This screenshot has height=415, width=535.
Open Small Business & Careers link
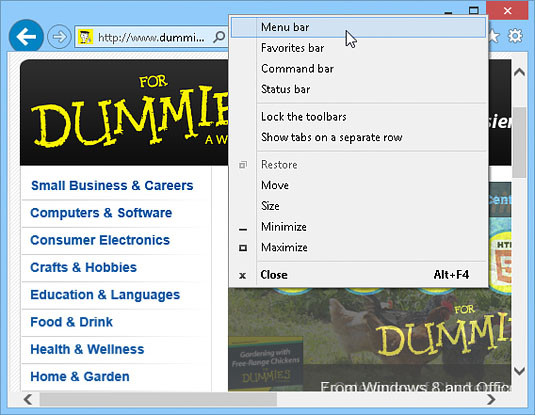click(x=112, y=186)
